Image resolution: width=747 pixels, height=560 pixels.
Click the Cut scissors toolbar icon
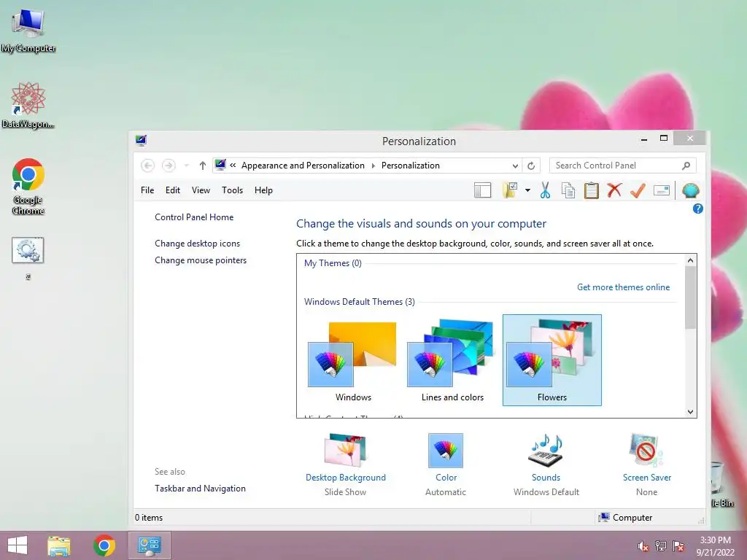(545, 190)
